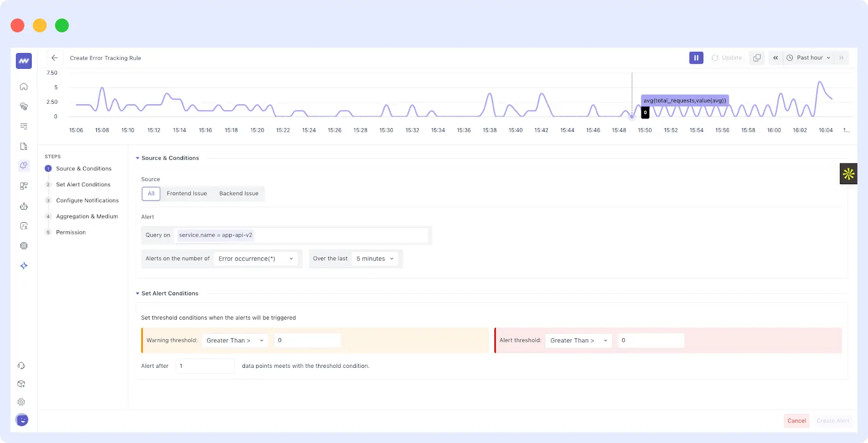The height and width of the screenshot is (443, 868).
Task: Select Backend Issue as source
Action: [x=239, y=194]
